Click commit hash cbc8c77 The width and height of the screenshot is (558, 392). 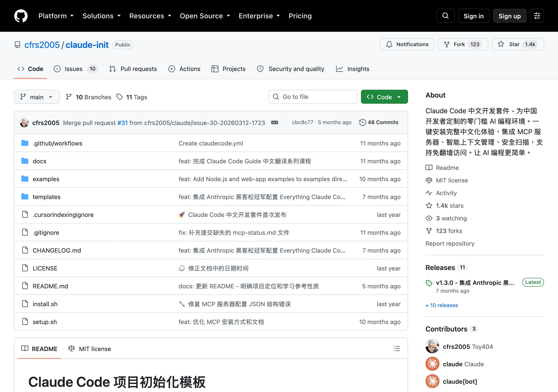pyautogui.click(x=302, y=122)
